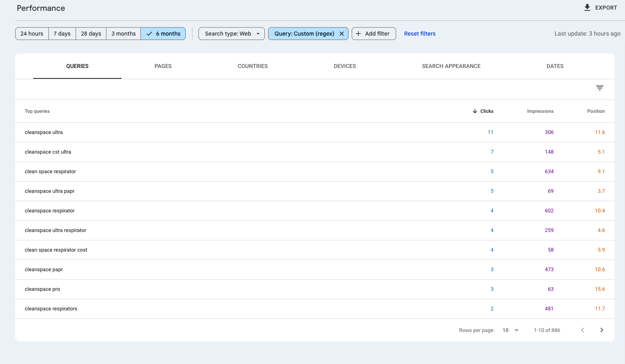Select the 'cleanspace respirator' query
This screenshot has height=364, width=625.
point(50,211)
